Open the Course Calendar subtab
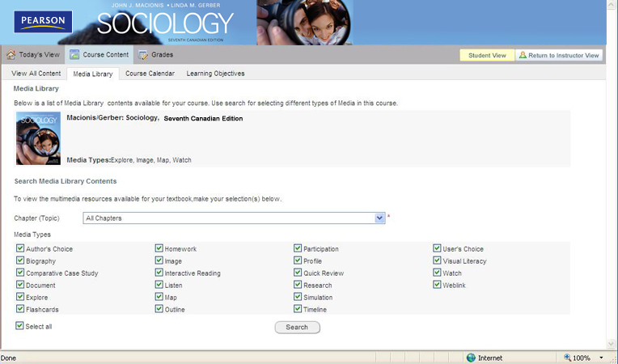Viewport: 618px width, 364px height. [150, 74]
